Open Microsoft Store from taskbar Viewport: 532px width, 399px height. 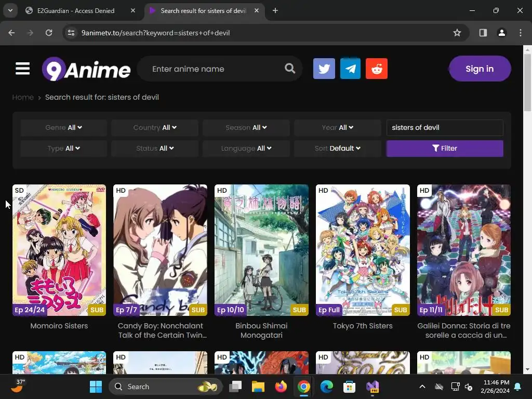349,387
